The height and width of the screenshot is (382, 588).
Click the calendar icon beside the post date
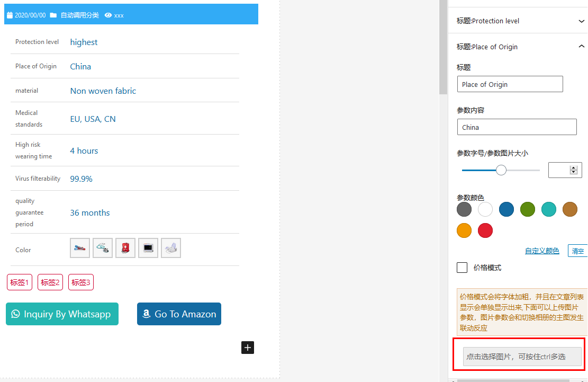point(9,15)
